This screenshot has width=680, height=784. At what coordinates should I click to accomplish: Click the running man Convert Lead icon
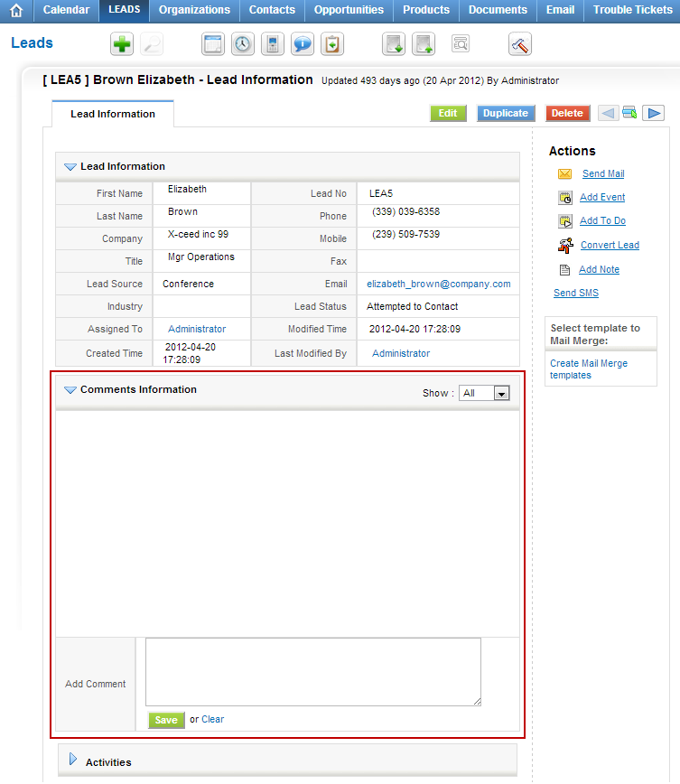point(565,245)
